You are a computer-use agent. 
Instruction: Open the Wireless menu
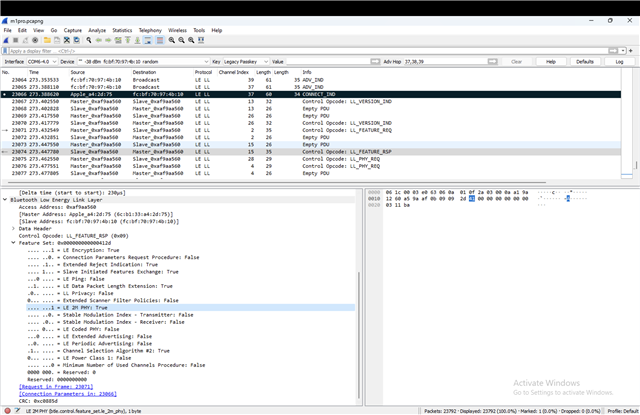(x=177, y=30)
